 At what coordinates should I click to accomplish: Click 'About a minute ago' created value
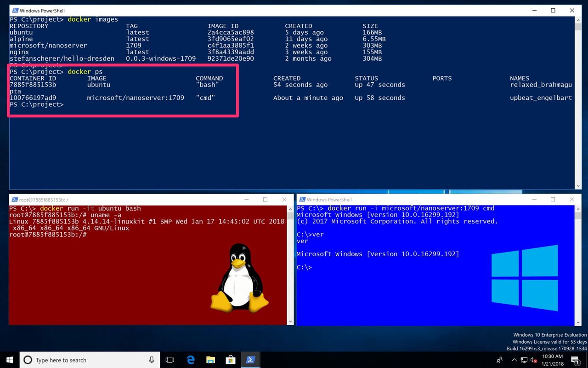coord(308,98)
